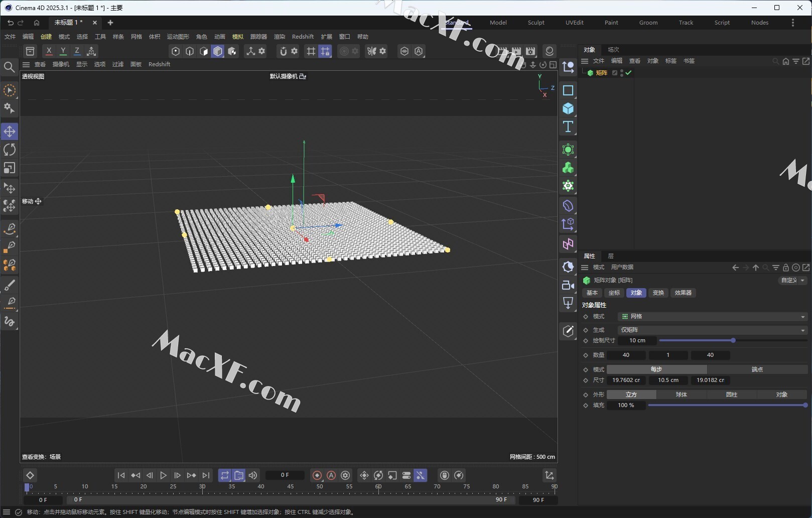Open snap settings gear beside magnet
This screenshot has height=518, width=812.
coord(295,51)
